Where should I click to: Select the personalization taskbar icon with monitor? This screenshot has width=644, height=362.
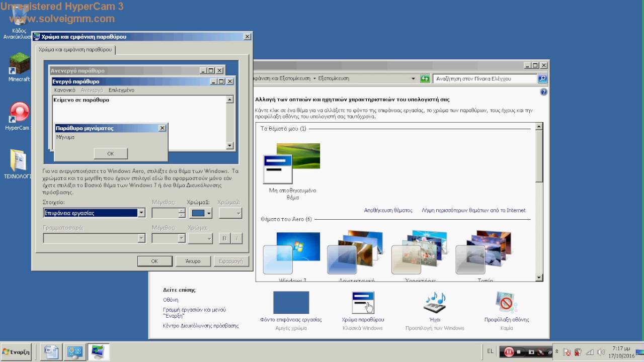(97, 352)
